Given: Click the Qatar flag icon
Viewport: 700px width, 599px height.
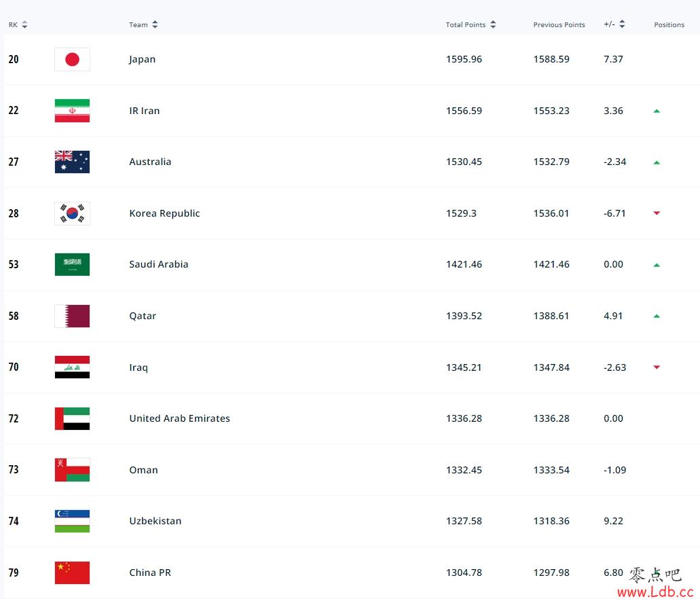Looking at the screenshot, I should tap(73, 316).
